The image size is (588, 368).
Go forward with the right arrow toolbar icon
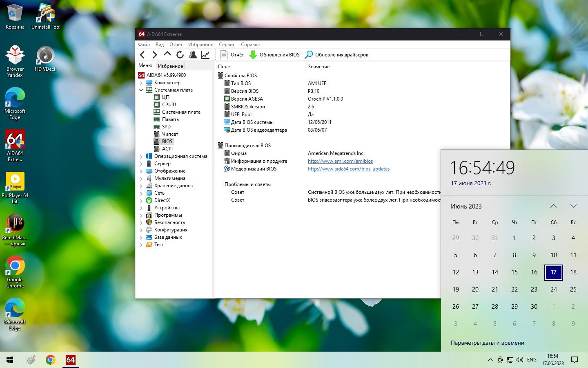click(x=154, y=55)
